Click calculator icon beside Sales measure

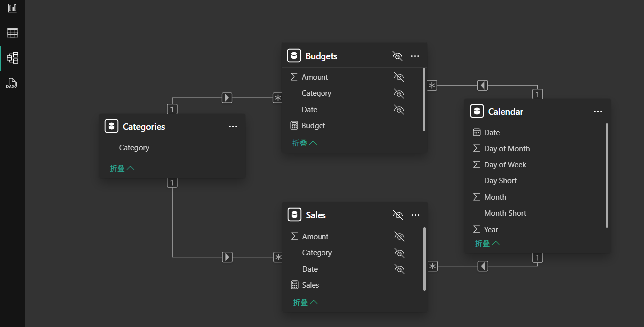(294, 285)
